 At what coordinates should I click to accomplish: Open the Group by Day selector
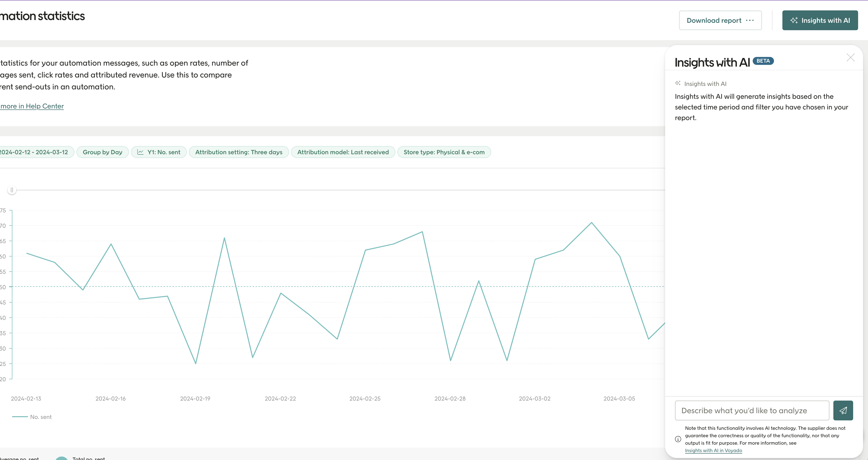(102, 152)
